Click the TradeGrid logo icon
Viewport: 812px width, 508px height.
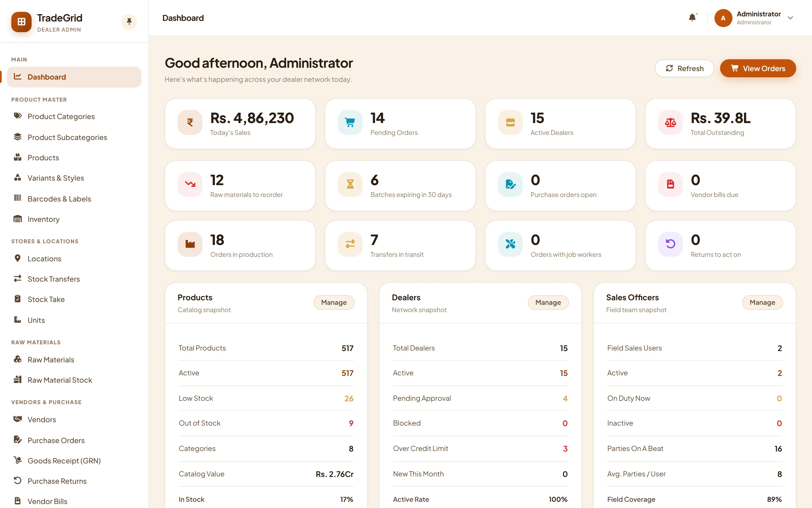pos(21,22)
